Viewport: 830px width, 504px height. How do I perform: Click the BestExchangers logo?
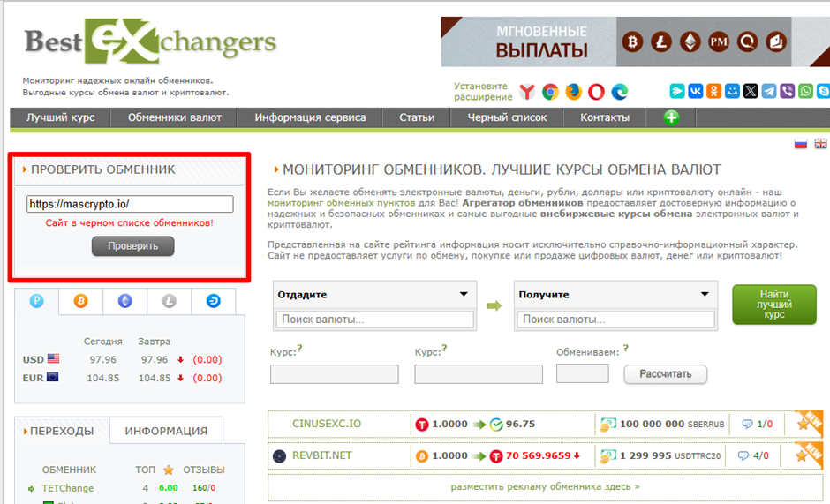point(150,41)
